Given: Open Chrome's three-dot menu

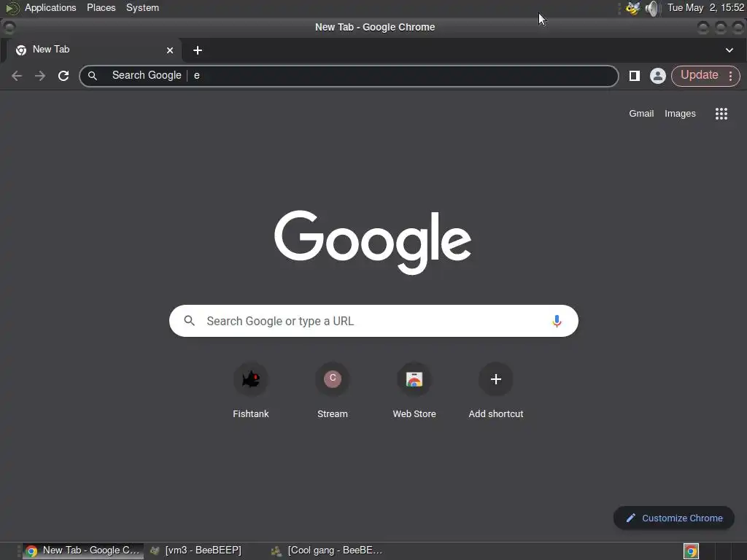Looking at the screenshot, I should click(730, 76).
